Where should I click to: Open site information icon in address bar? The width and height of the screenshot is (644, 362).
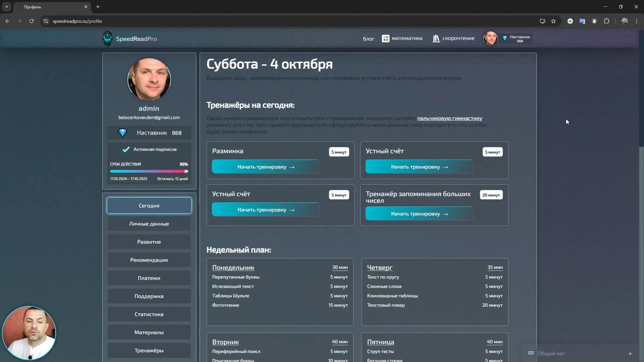tap(46, 21)
